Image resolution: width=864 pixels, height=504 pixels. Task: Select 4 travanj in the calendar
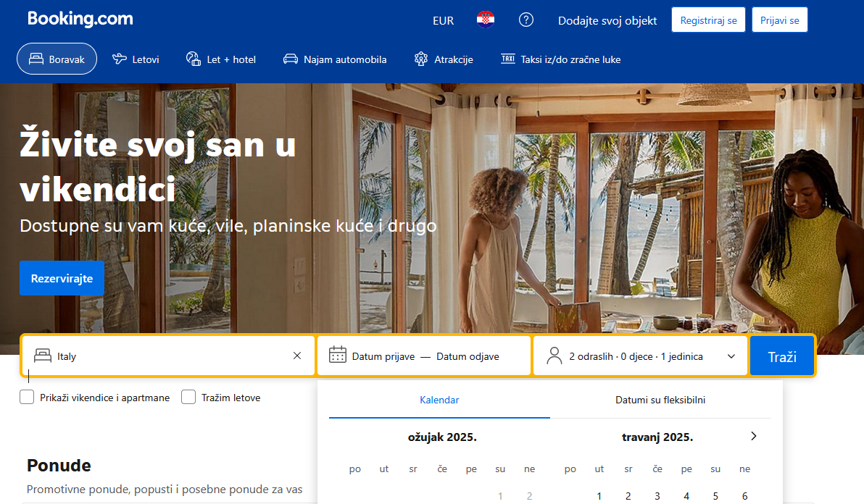point(686,496)
